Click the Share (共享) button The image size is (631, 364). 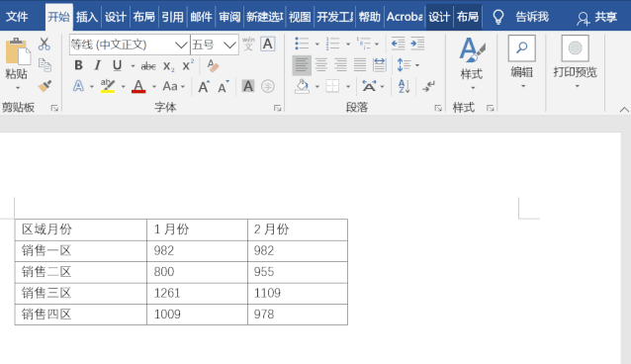click(597, 17)
